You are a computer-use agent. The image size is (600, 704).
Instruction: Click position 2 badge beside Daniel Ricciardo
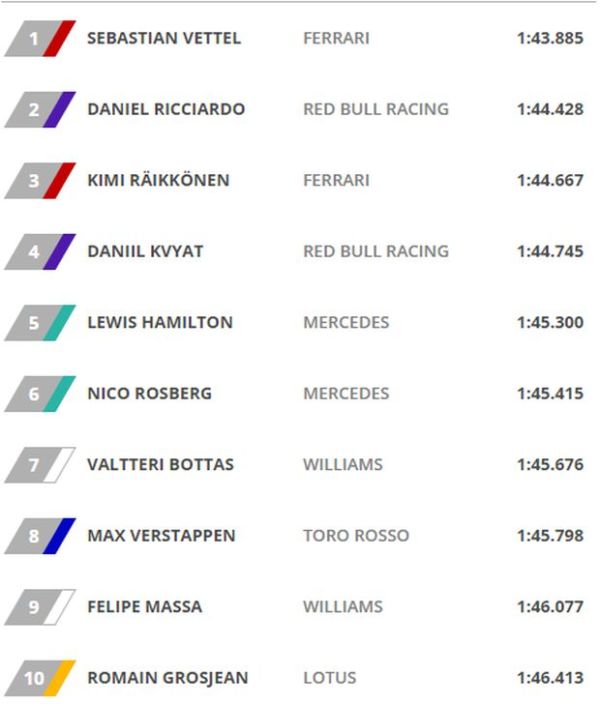click(x=38, y=110)
